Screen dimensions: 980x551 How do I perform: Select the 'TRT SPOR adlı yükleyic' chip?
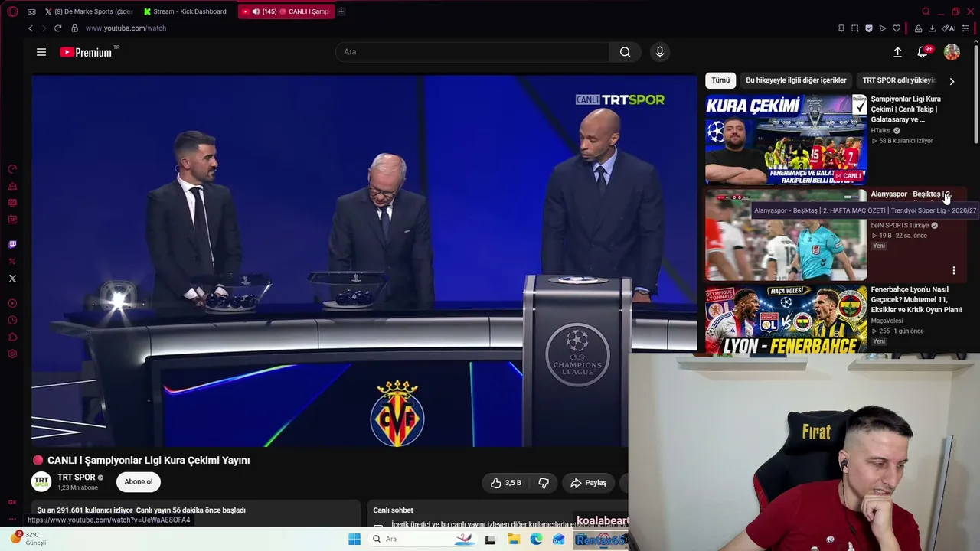(x=899, y=80)
